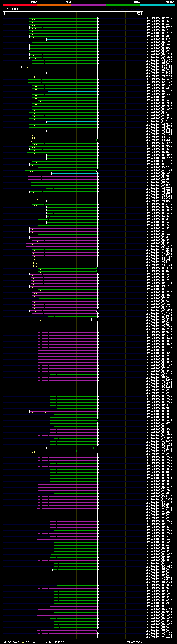The width and height of the screenshot is (177, 644).
Task: Click label UniRef100_C6T232
Action: point(159,298)
